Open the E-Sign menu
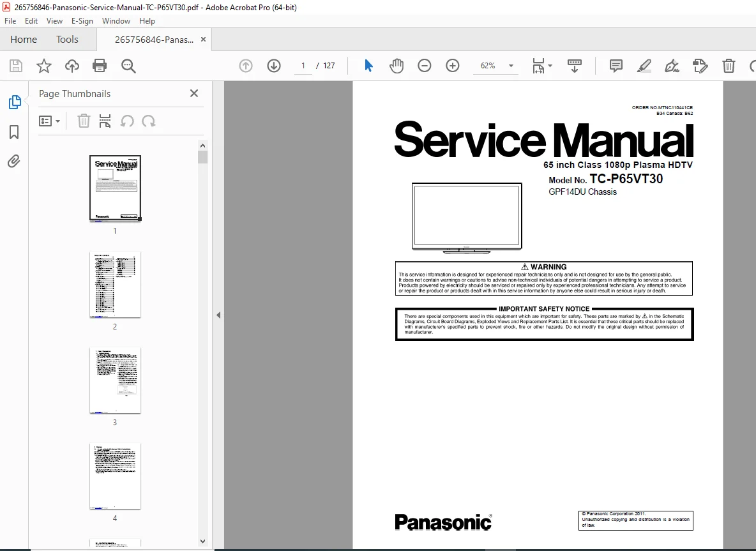 [82, 20]
